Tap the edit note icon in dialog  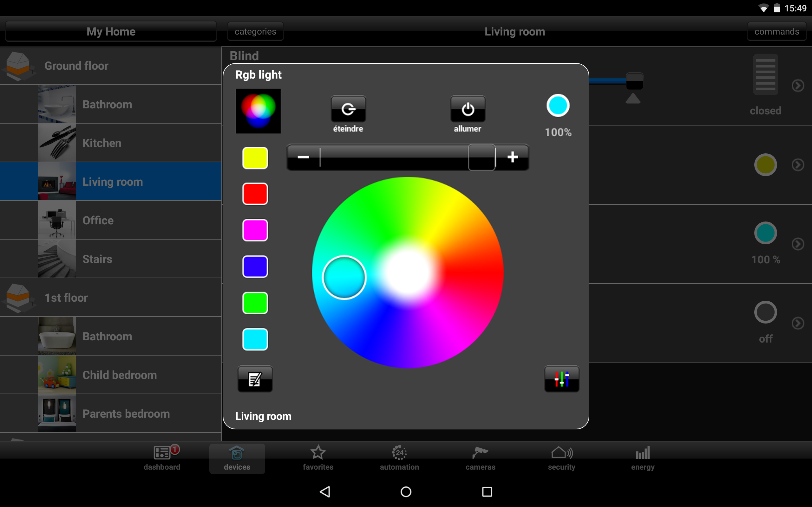(x=255, y=379)
